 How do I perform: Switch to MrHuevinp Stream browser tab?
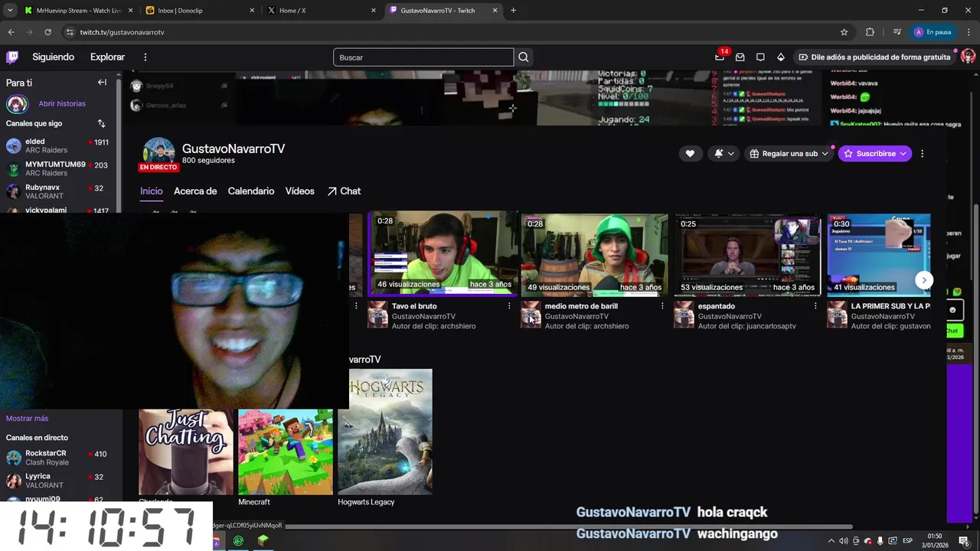click(x=78, y=11)
